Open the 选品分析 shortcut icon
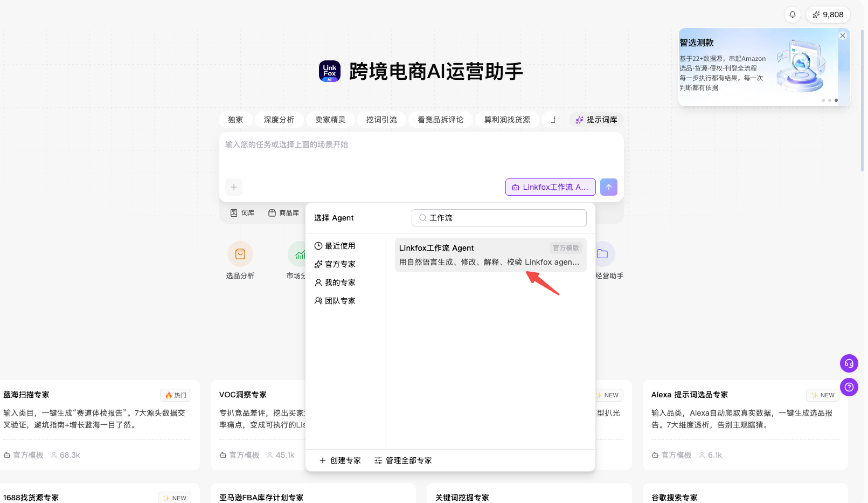This screenshot has height=503, width=868. tap(240, 254)
